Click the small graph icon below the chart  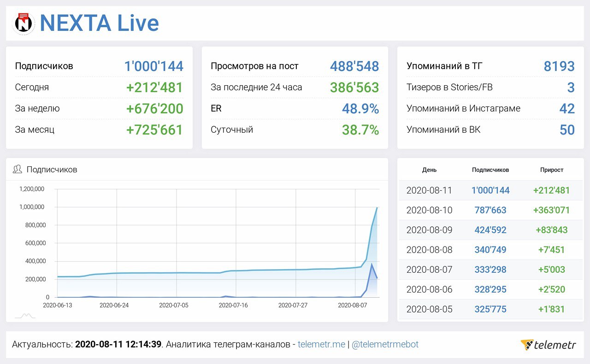tap(25, 316)
